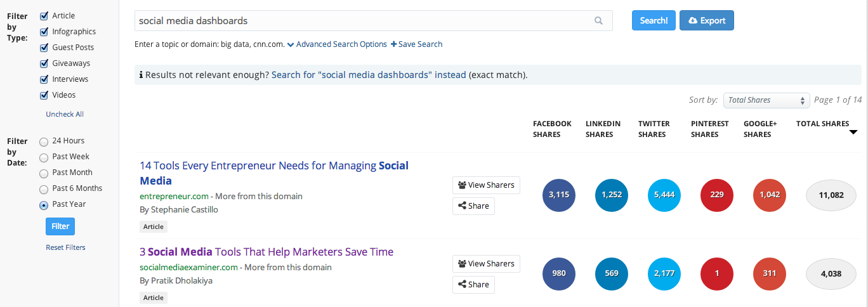Click Facebook shares circle showing 3,115
The height and width of the screenshot is (307, 868).
click(559, 195)
